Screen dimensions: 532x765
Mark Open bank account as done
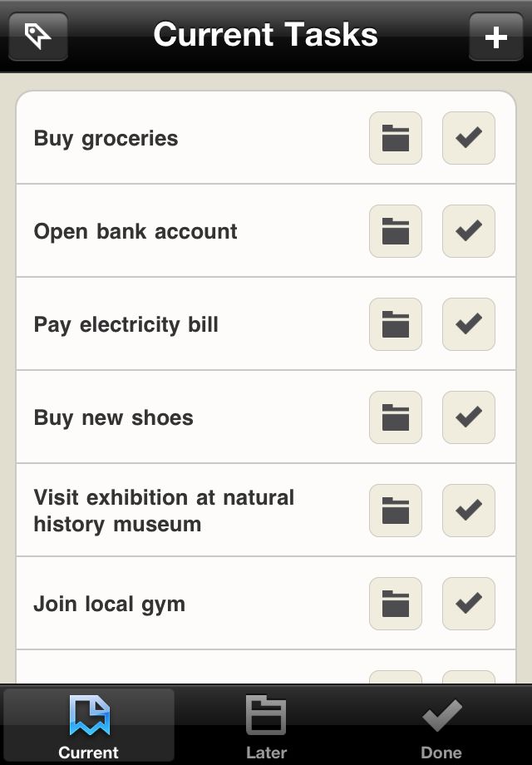(469, 231)
